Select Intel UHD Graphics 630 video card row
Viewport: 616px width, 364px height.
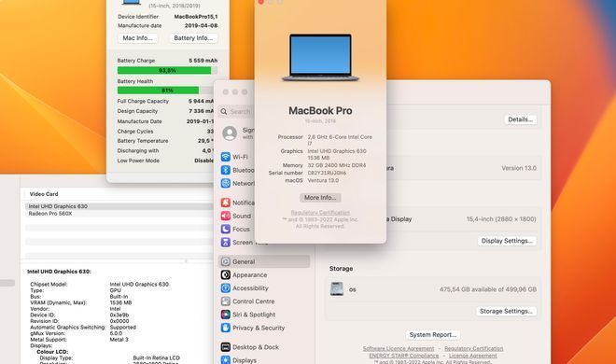(119, 206)
